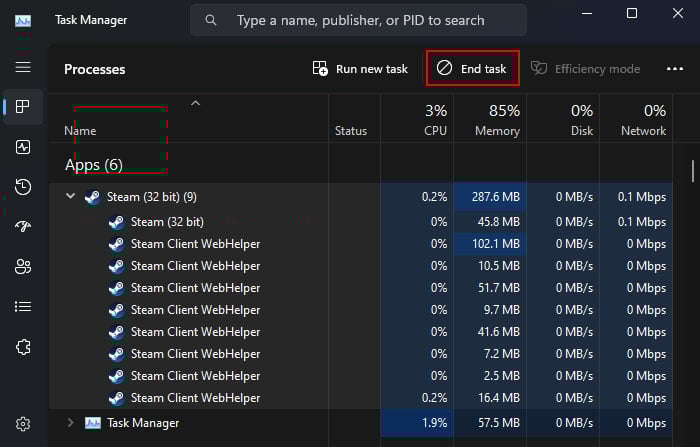Screen dimensions: 700x447
Task: Collapse the column header chevron above Name
Action: (196, 103)
